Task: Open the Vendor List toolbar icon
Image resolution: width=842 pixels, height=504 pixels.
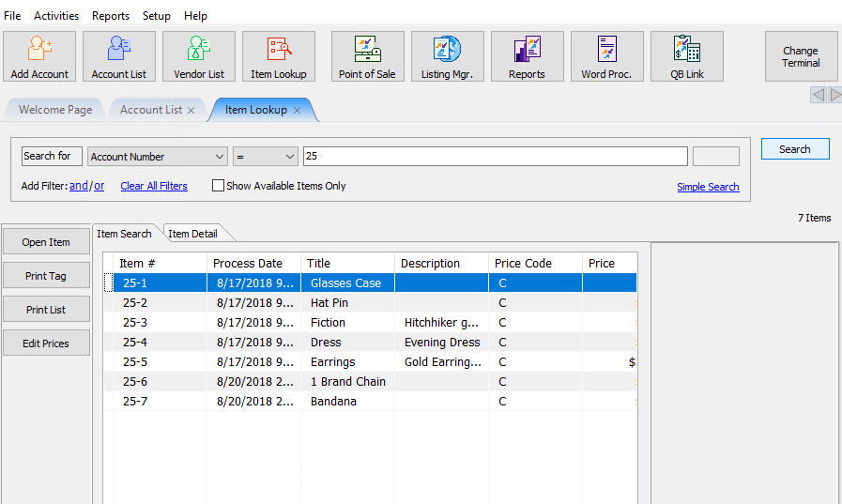Action: [x=199, y=56]
